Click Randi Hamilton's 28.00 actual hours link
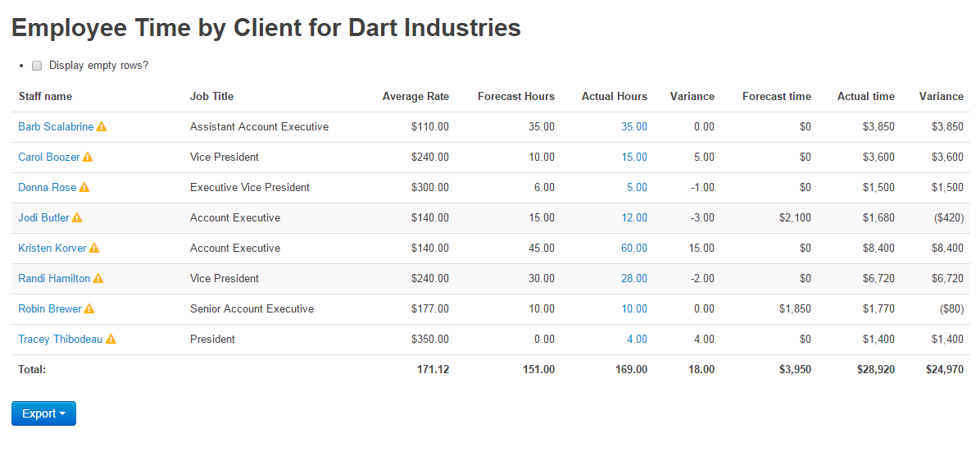Viewport: 980px width, 461px height. [x=634, y=278]
